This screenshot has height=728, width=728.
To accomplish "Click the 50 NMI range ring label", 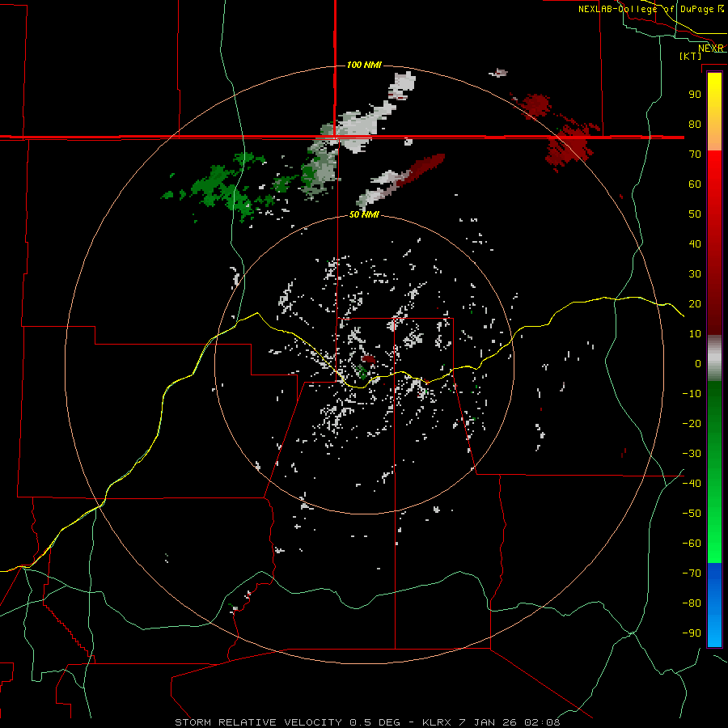I will (364, 214).
